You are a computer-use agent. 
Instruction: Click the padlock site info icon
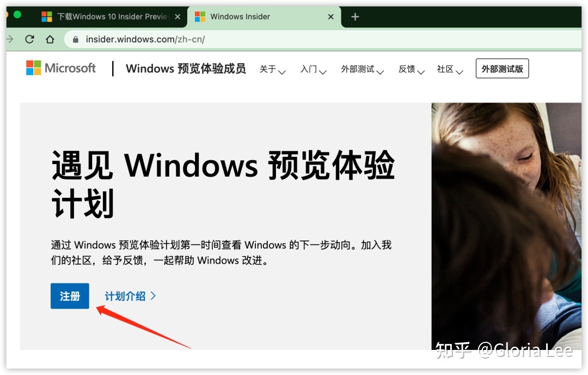point(75,39)
